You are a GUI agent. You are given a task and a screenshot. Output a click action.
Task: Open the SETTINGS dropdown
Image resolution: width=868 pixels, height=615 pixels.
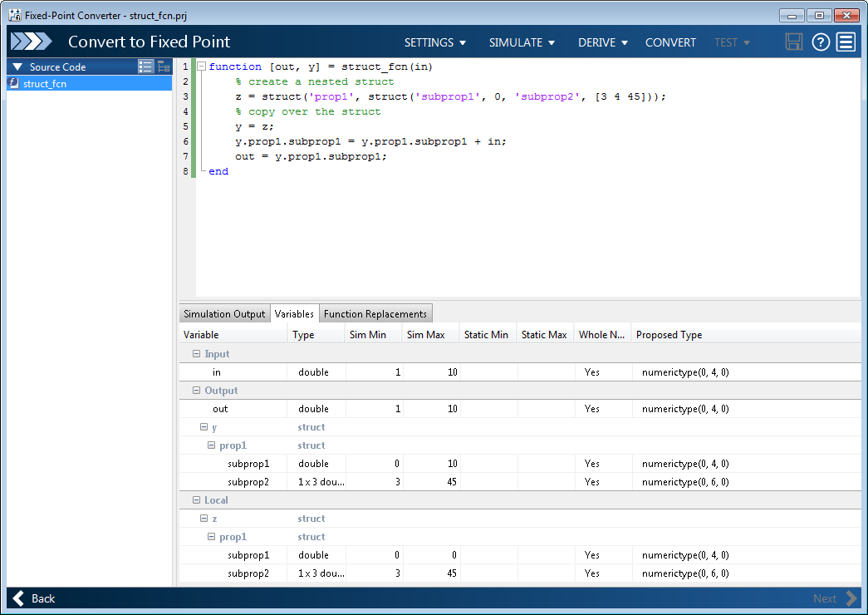coord(434,42)
